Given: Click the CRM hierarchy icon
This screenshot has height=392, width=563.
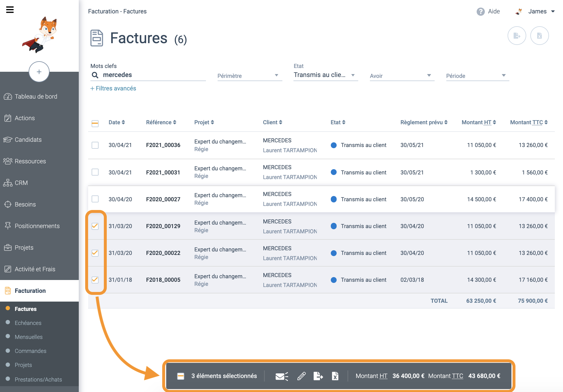Looking at the screenshot, I should (x=8, y=183).
